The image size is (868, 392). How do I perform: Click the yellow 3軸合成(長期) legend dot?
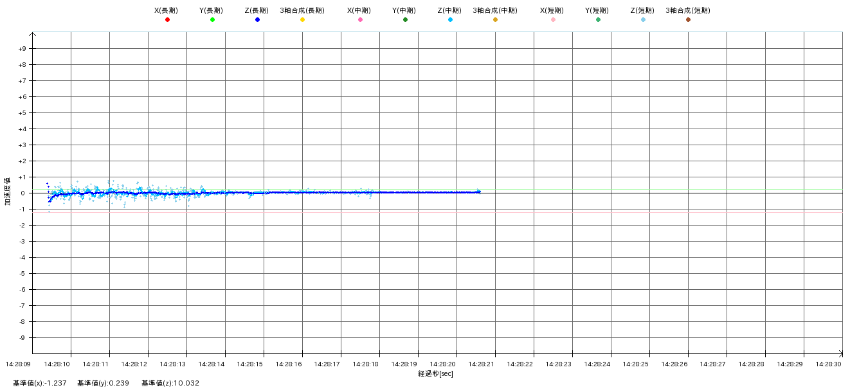pyautogui.click(x=302, y=20)
